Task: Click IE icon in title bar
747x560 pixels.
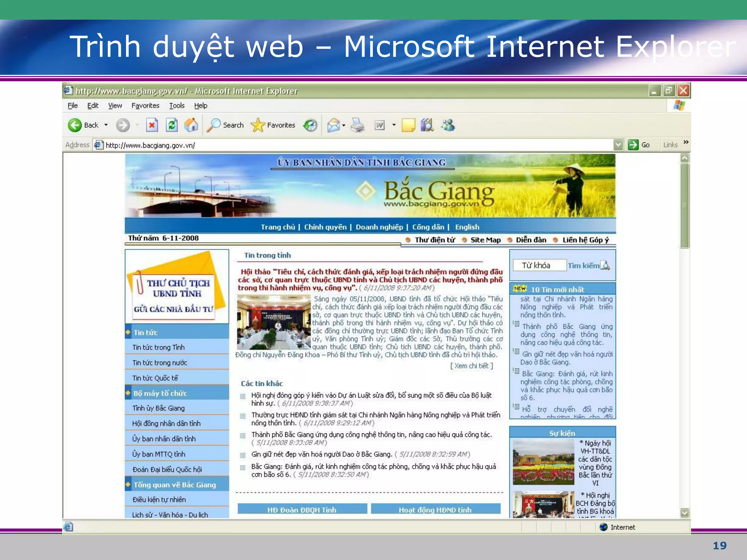Action: 68,90
